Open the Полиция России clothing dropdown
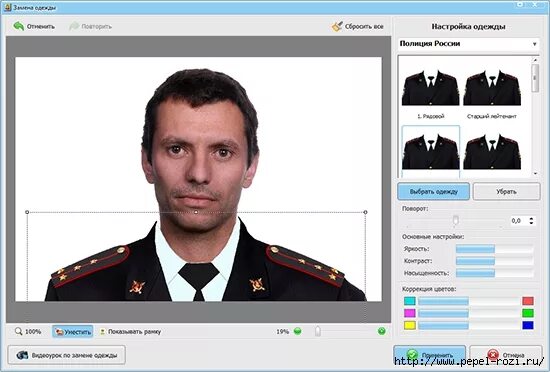Screen dimensions: 550x372 [x=468, y=44]
